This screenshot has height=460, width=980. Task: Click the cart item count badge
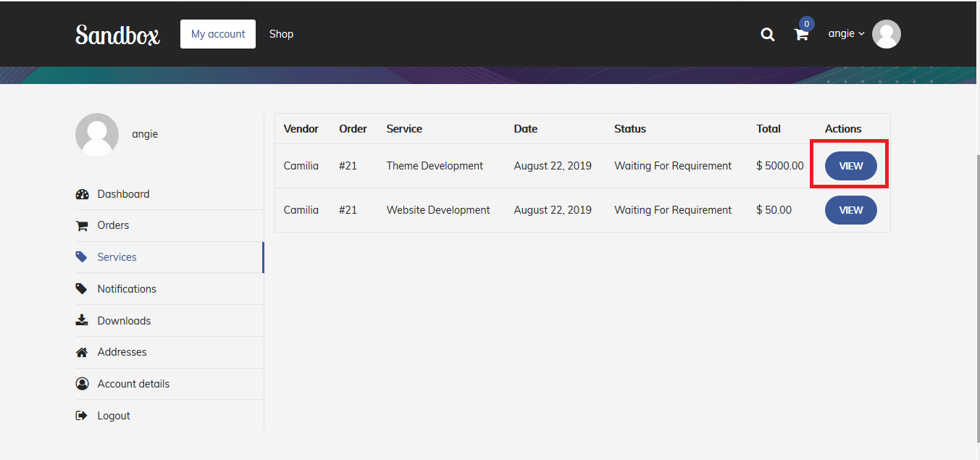coord(807,24)
